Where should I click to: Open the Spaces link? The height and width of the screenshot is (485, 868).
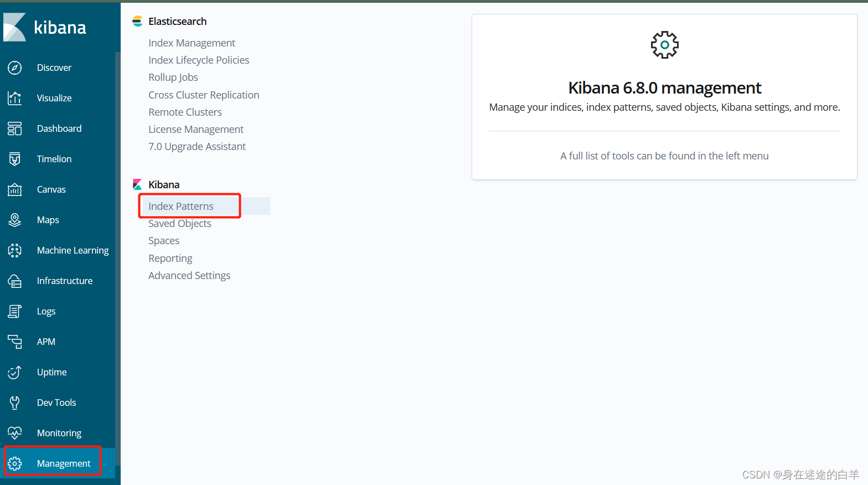click(164, 240)
